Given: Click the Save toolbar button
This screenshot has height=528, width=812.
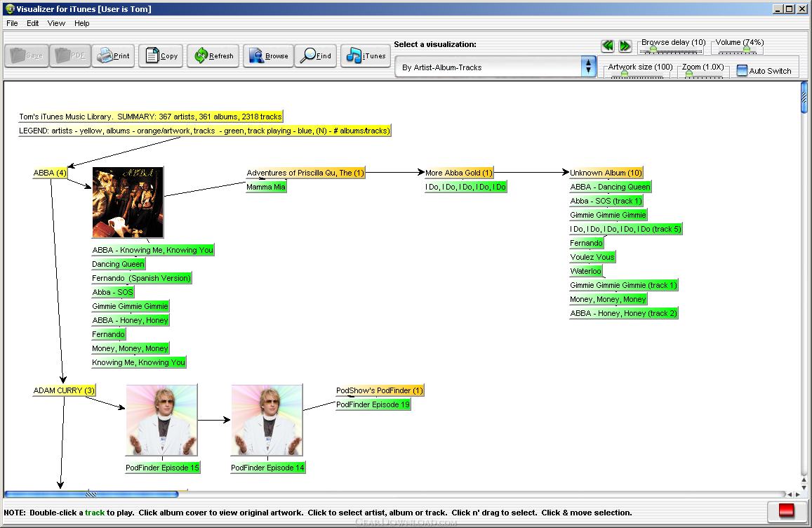Looking at the screenshot, I should point(27,55).
